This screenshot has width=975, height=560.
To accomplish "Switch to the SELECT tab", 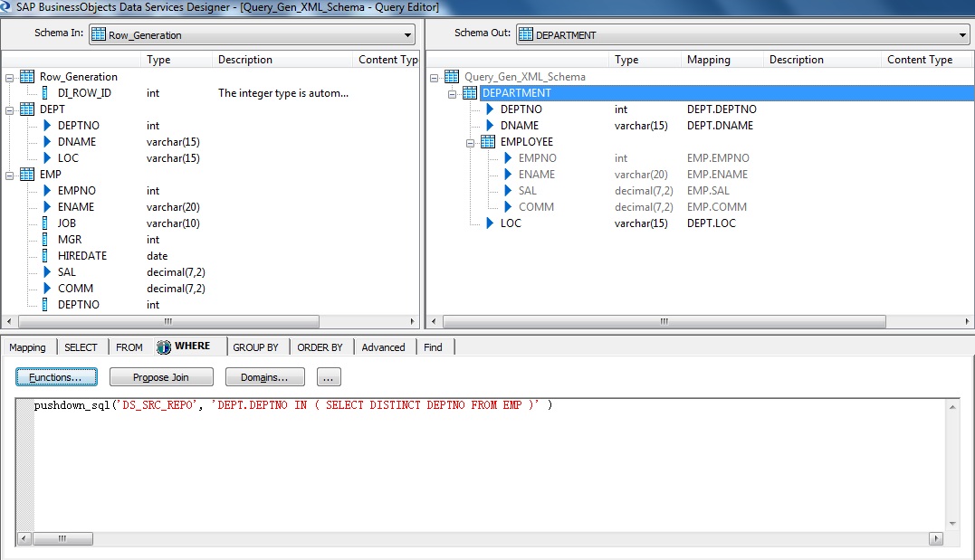I will click(x=81, y=347).
